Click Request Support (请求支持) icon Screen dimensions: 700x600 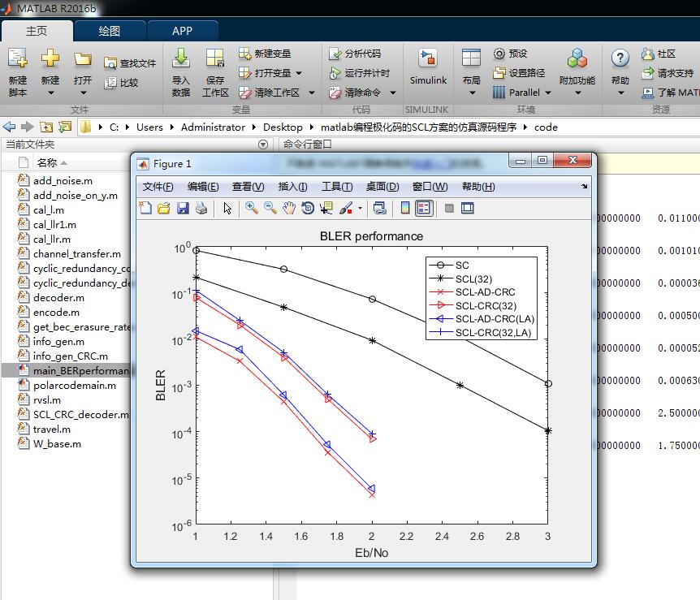[648, 73]
